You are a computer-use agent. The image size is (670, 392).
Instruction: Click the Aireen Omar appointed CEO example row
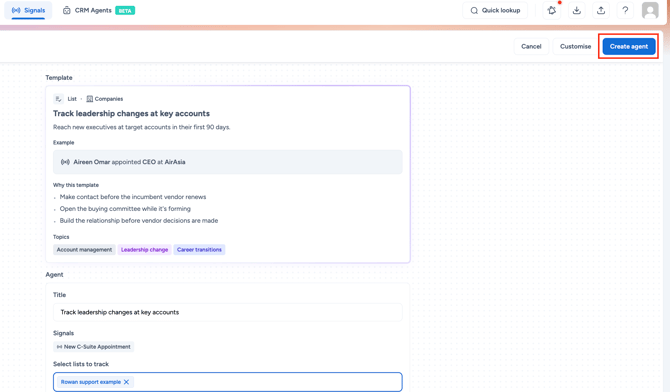pyautogui.click(x=228, y=162)
